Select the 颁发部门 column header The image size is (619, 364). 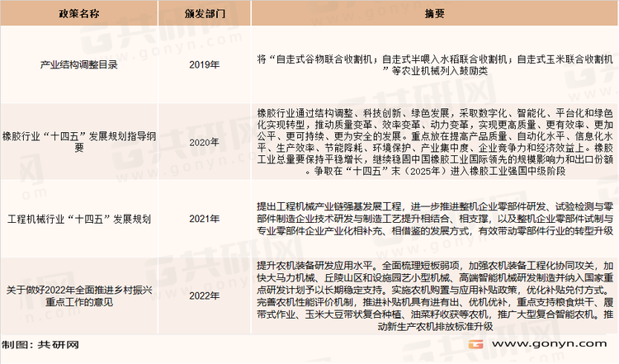tap(200, 16)
